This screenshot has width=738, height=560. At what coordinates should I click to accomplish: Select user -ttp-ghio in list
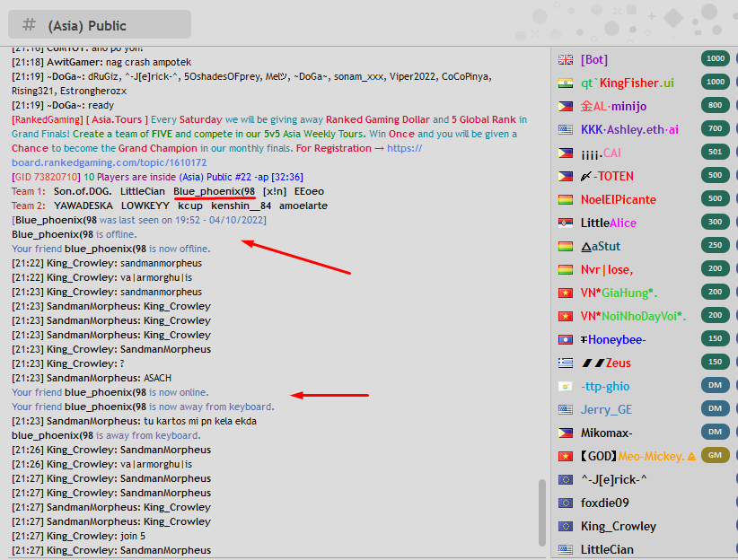pos(605,387)
